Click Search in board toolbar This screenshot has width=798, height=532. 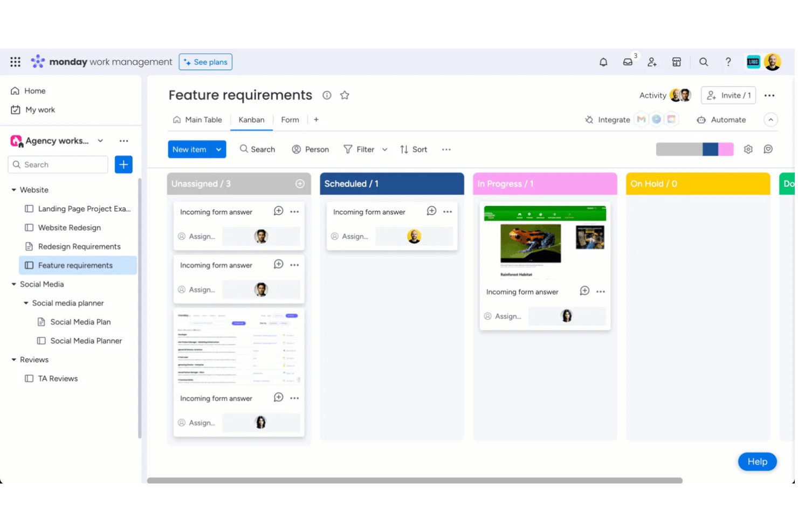tap(257, 149)
